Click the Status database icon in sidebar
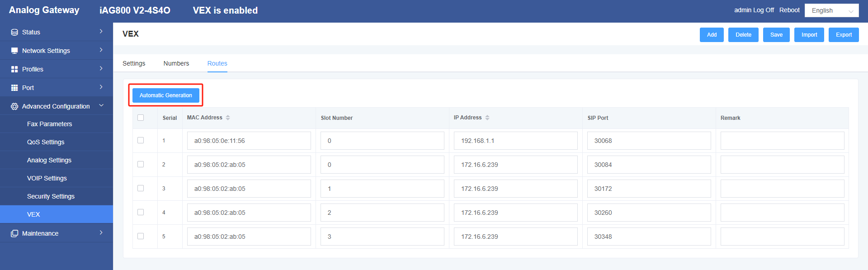The width and height of the screenshot is (868, 270). [x=14, y=32]
